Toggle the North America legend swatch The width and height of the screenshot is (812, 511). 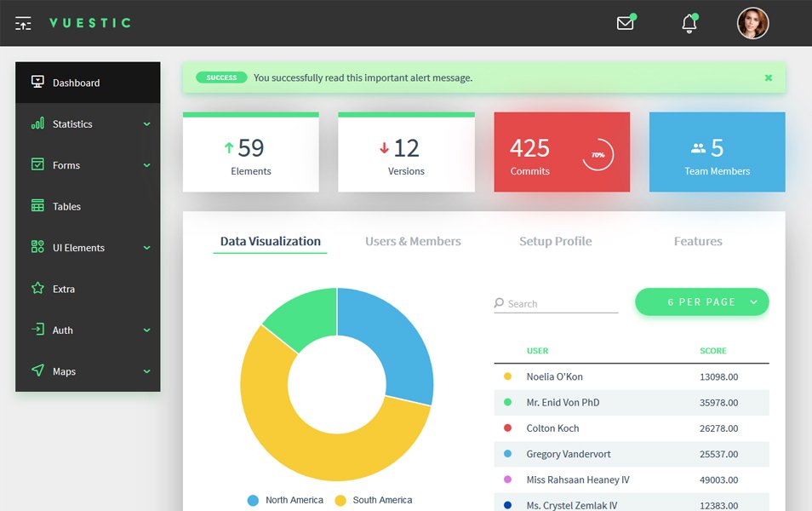click(253, 500)
